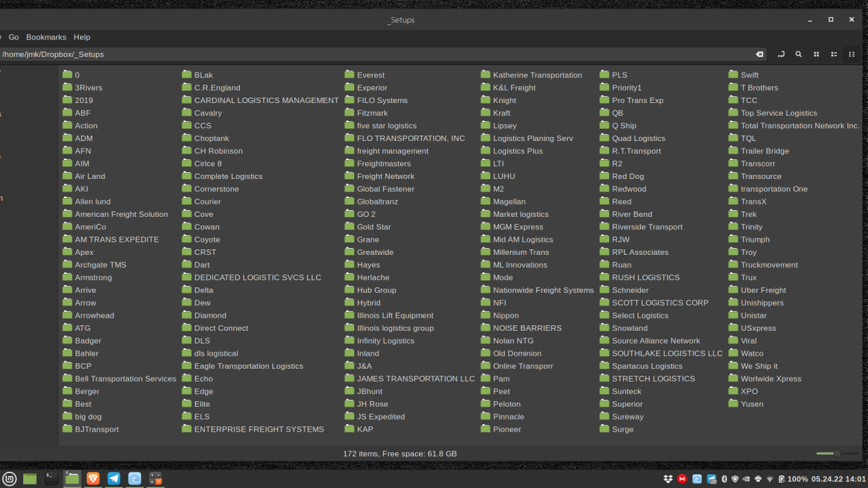The width and height of the screenshot is (868, 488).
Task: Select the Old Dominion folder icon
Action: click(486, 353)
